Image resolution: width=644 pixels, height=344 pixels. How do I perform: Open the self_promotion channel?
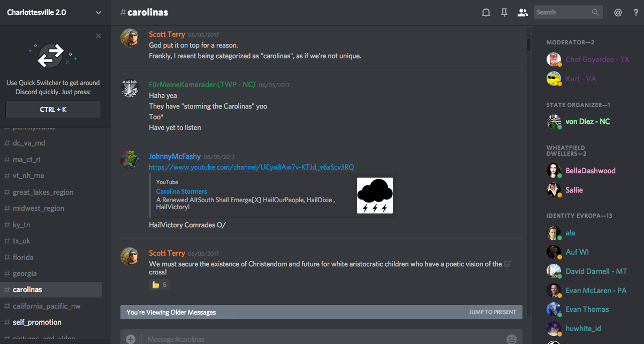point(37,322)
